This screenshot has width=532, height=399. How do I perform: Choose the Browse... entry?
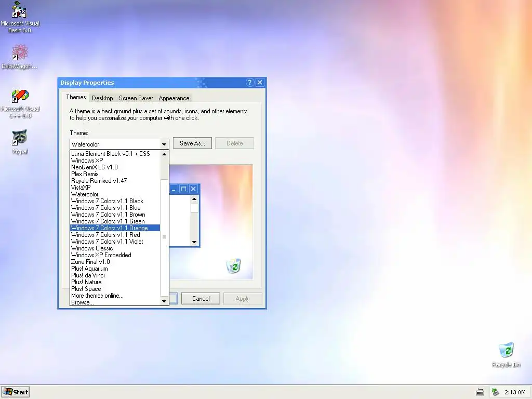point(115,302)
